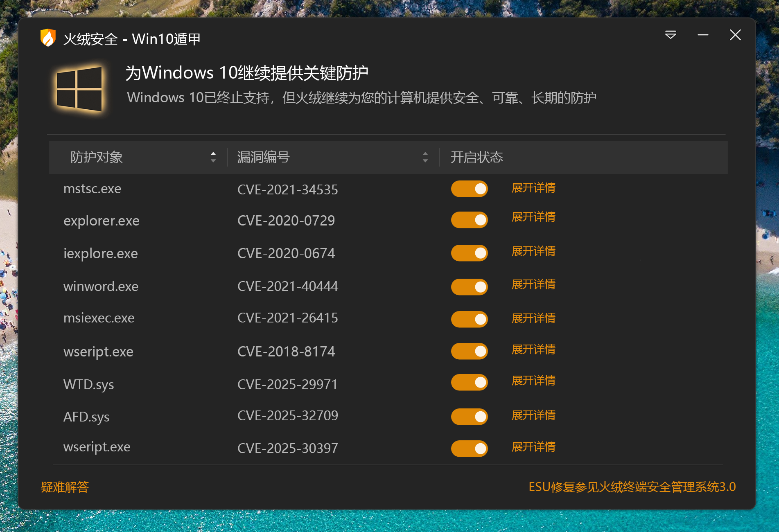This screenshot has height=532, width=779.
Task: Expand details for CVE-2025-30397 row
Action: [x=533, y=447]
